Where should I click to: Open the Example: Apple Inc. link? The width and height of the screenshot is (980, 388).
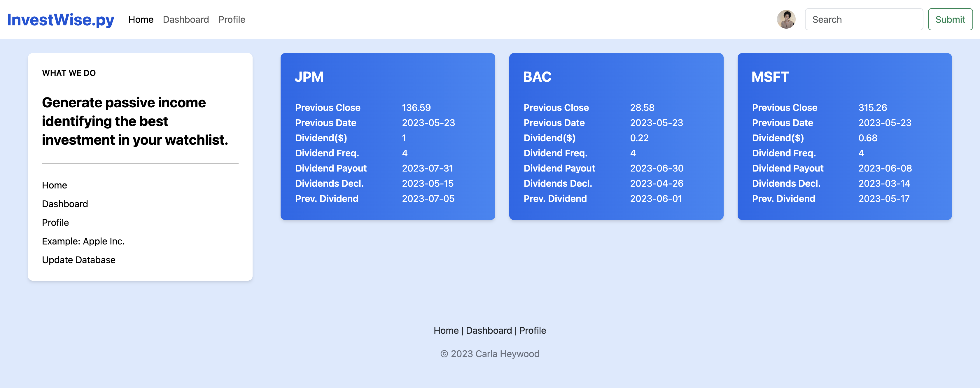click(x=83, y=241)
